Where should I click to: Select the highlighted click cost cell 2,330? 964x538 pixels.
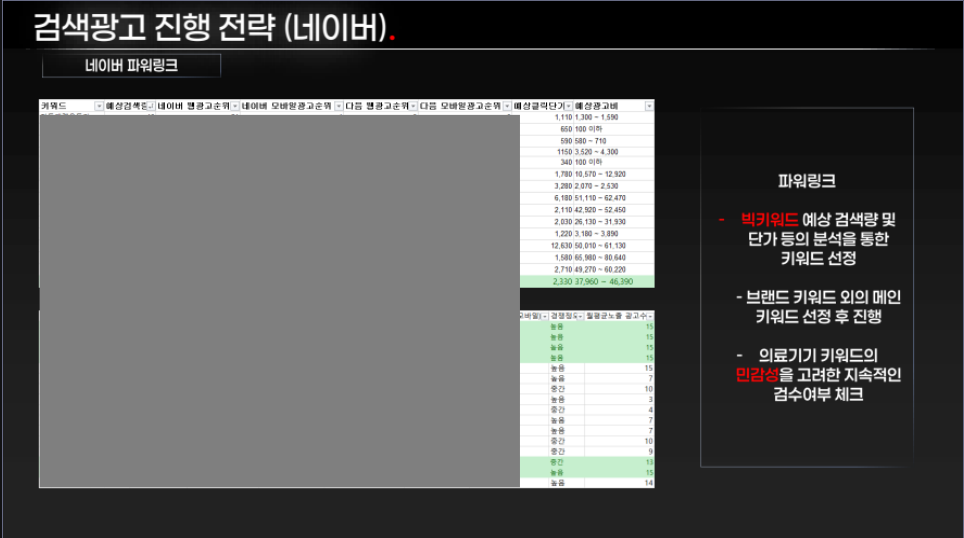562,282
